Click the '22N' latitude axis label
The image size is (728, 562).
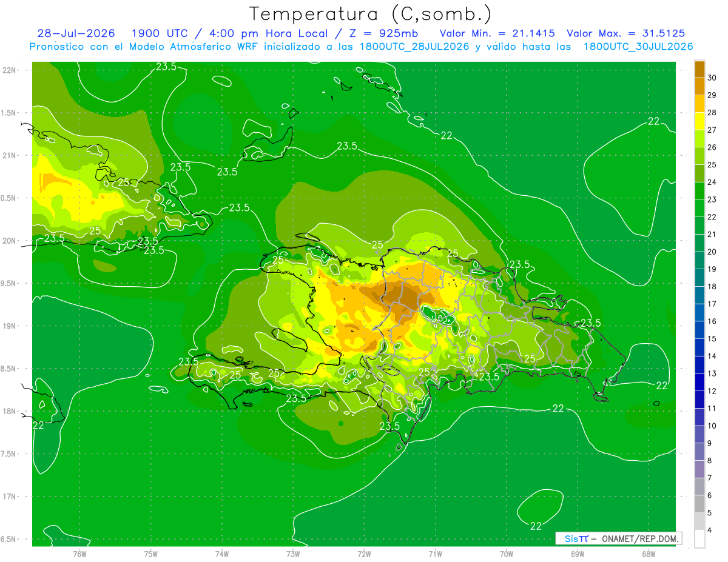click(x=9, y=70)
